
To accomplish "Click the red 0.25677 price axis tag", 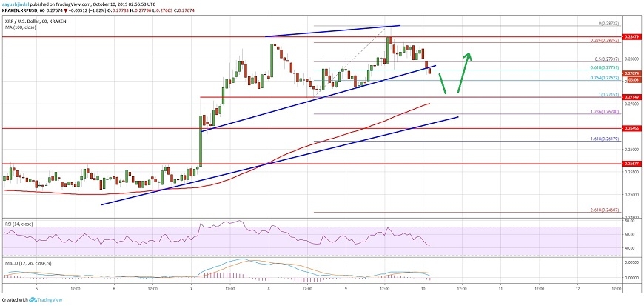I will [631, 163].
